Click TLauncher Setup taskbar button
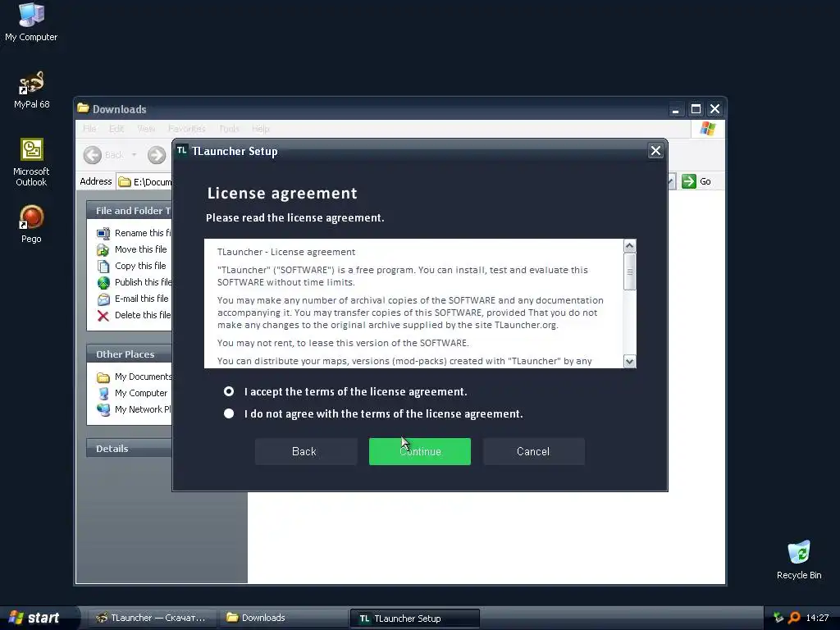The image size is (840, 630). pos(414,619)
